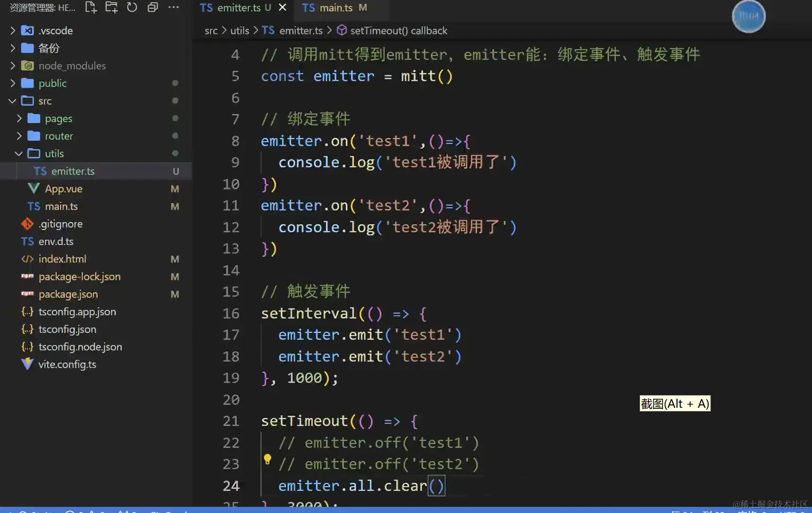Click the round blue avatar badge
The height and width of the screenshot is (513, 812).
(749, 16)
